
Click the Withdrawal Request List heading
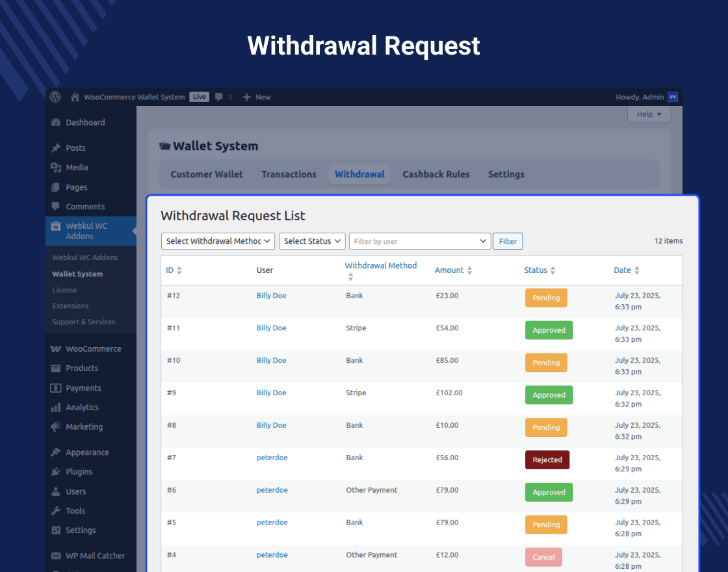pos(233,215)
